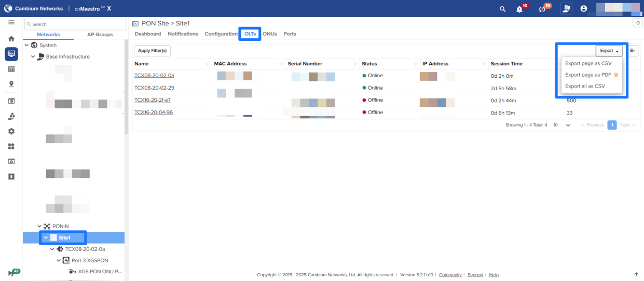Select the XGS-PON ONU tree item
Image resolution: width=644 pixels, height=281 pixels.
(x=95, y=271)
